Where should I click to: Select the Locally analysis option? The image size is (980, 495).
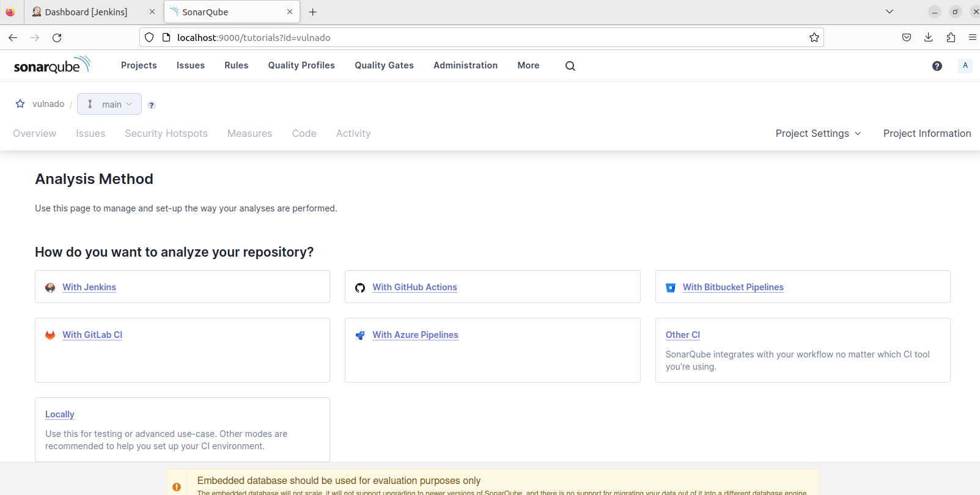[x=60, y=414]
